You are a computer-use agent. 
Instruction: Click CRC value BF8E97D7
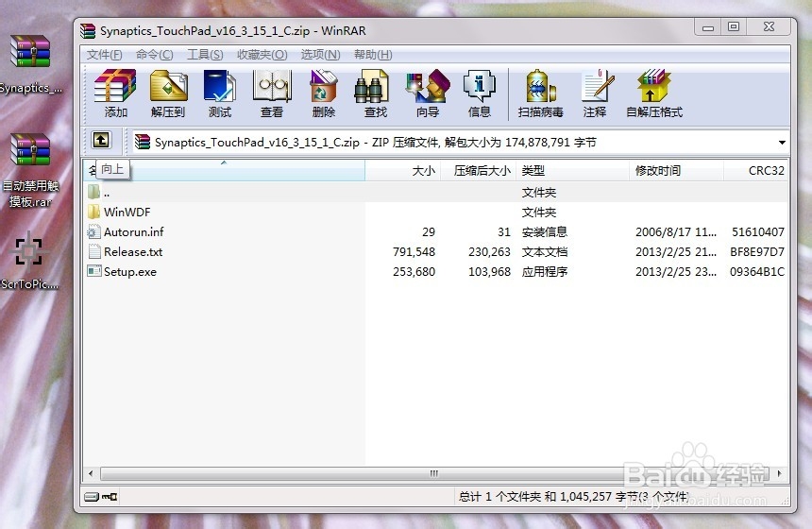click(x=757, y=252)
